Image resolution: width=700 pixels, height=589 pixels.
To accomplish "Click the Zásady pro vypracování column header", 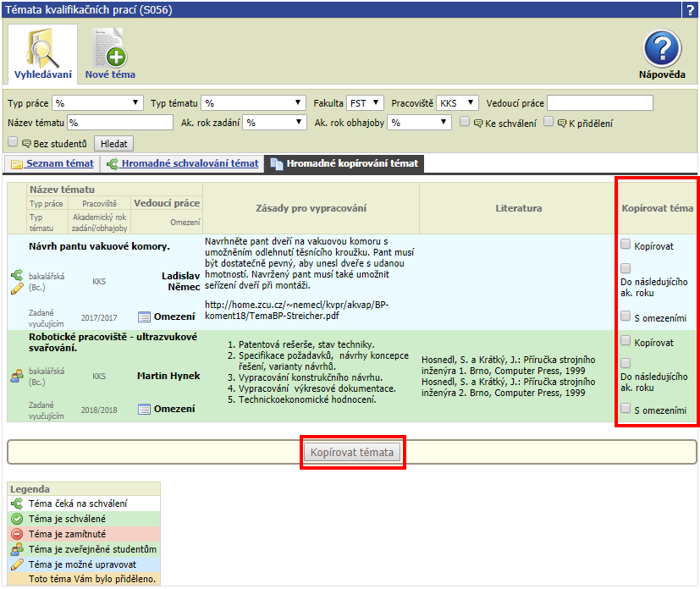I will 311,208.
